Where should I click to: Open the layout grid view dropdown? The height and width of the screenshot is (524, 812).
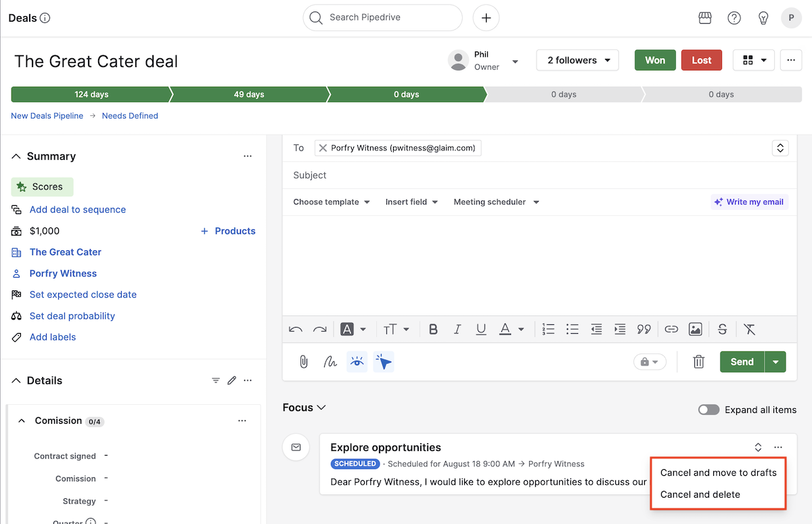pos(754,60)
